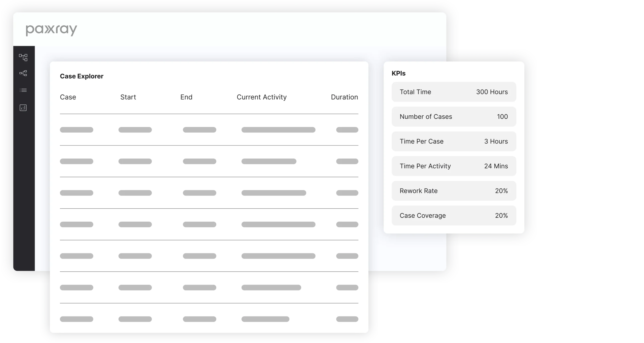Screen dimensions: 644x343
Task: Click the Duration column header
Action: (344, 97)
